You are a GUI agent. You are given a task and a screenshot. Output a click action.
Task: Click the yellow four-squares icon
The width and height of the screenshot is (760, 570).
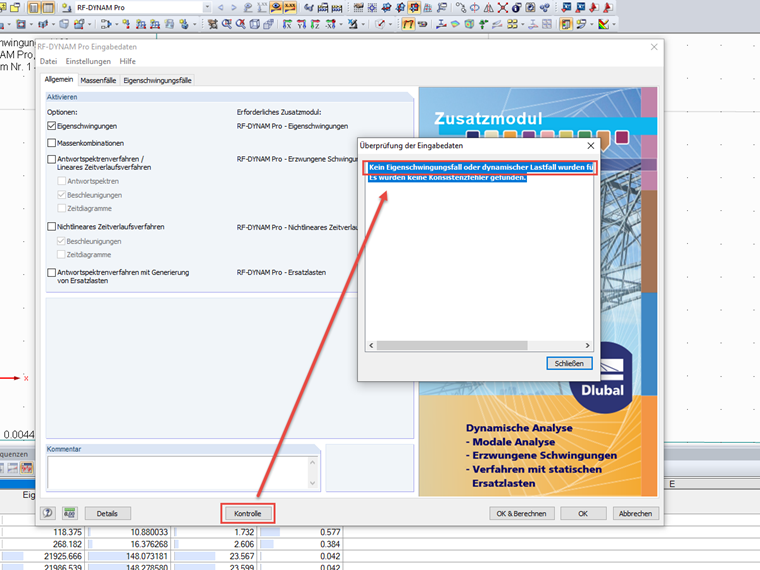(512, 24)
